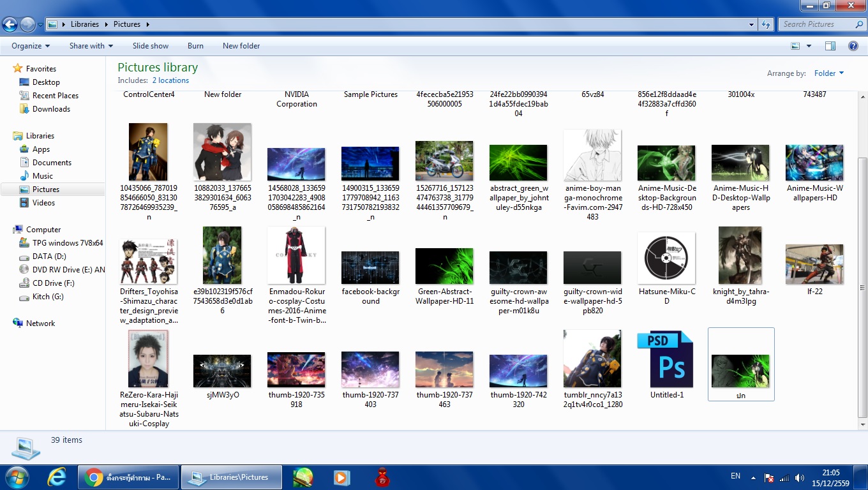Open Recent Places in Favorites
Viewport: 868px width, 490px height.
pyautogui.click(x=56, y=96)
